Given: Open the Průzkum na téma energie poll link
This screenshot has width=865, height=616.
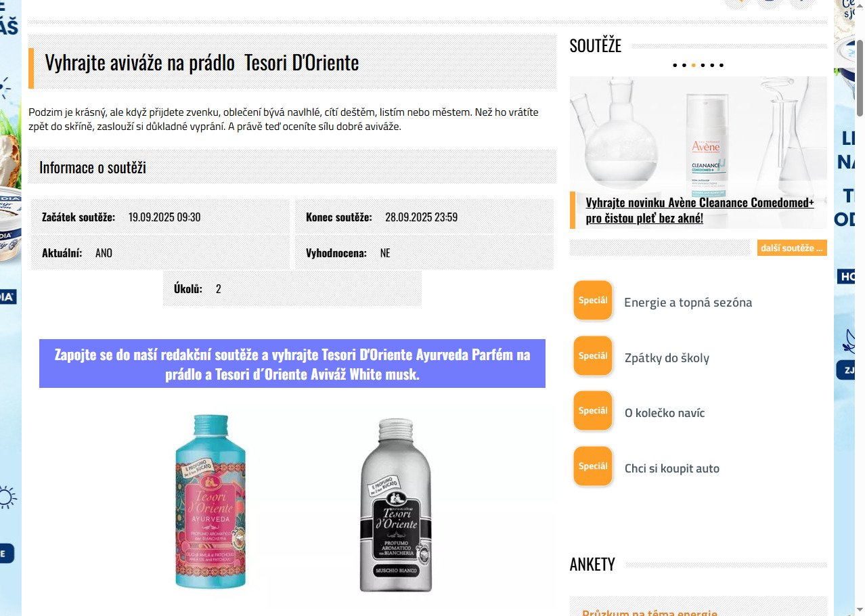Looking at the screenshot, I should (x=649, y=612).
